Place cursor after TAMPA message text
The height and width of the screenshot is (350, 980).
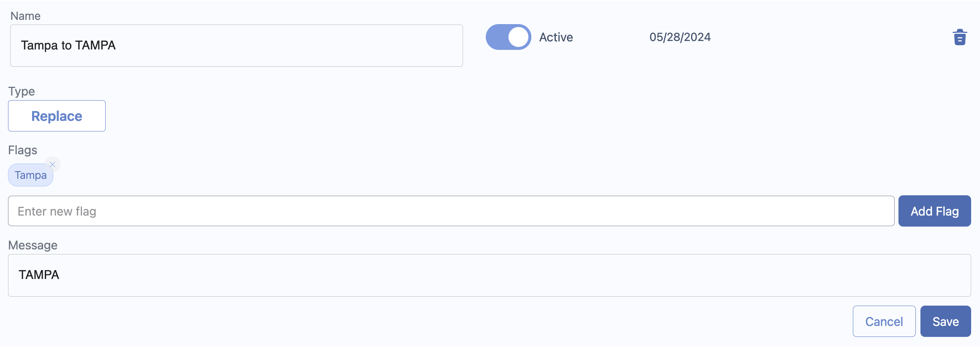click(x=60, y=275)
